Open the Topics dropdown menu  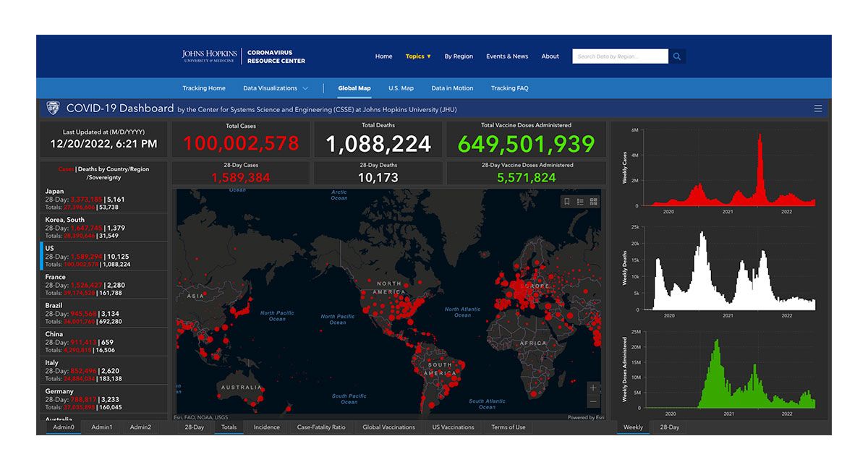pyautogui.click(x=417, y=56)
